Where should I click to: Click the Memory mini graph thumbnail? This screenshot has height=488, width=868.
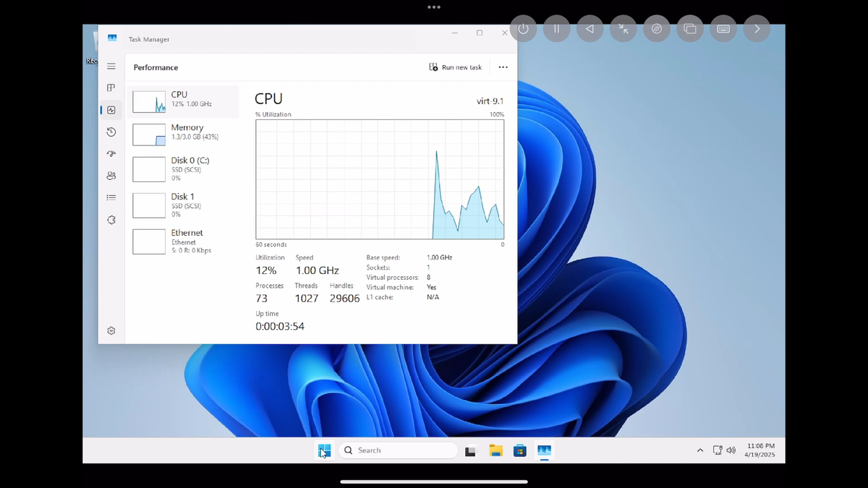pyautogui.click(x=149, y=134)
